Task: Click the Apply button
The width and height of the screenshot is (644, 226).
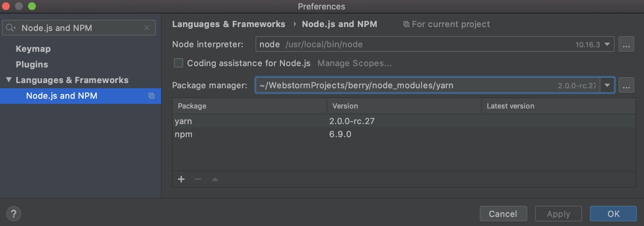Action: (x=559, y=214)
